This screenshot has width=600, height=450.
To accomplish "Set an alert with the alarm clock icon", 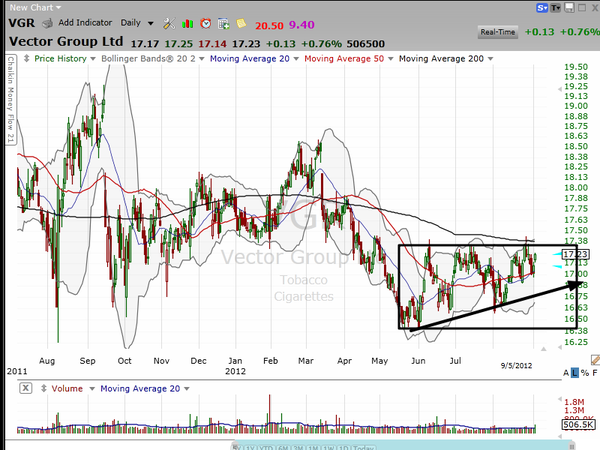I will [206, 24].
